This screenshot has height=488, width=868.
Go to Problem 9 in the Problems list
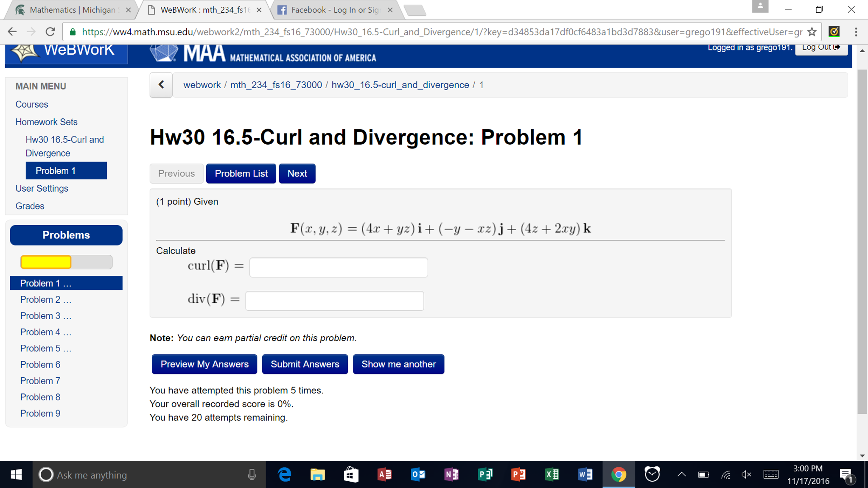point(40,413)
